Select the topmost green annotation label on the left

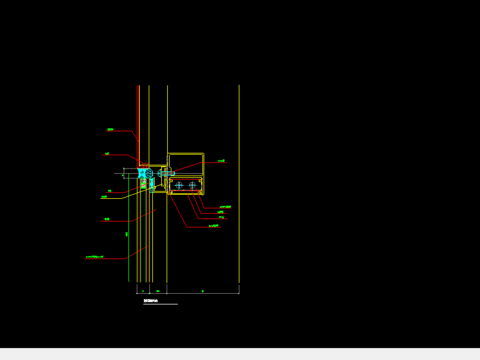click(110, 129)
